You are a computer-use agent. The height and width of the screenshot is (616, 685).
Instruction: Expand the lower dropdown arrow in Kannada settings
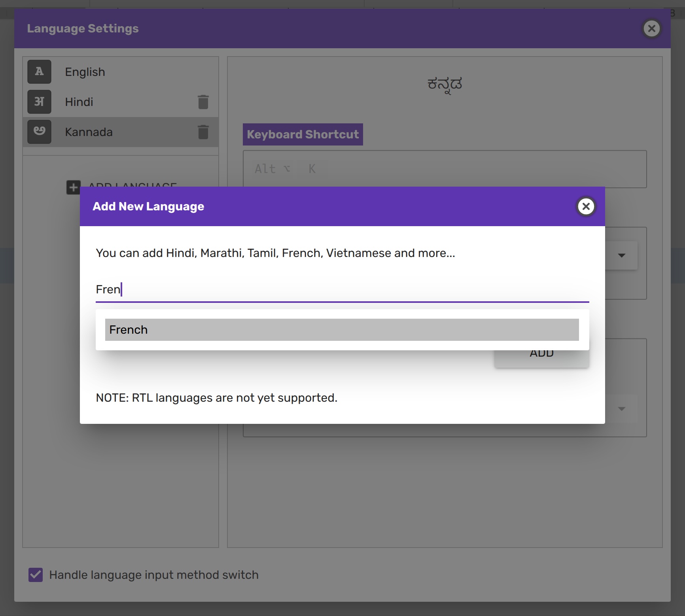(621, 409)
